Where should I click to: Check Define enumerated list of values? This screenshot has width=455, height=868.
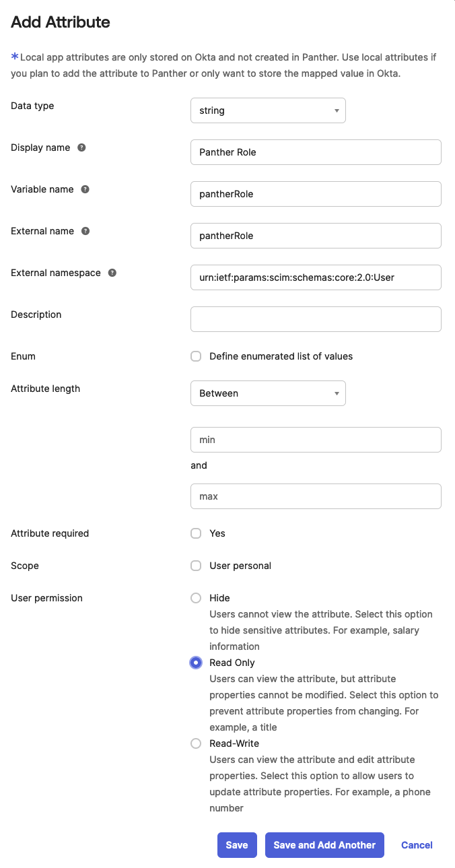[x=195, y=356]
